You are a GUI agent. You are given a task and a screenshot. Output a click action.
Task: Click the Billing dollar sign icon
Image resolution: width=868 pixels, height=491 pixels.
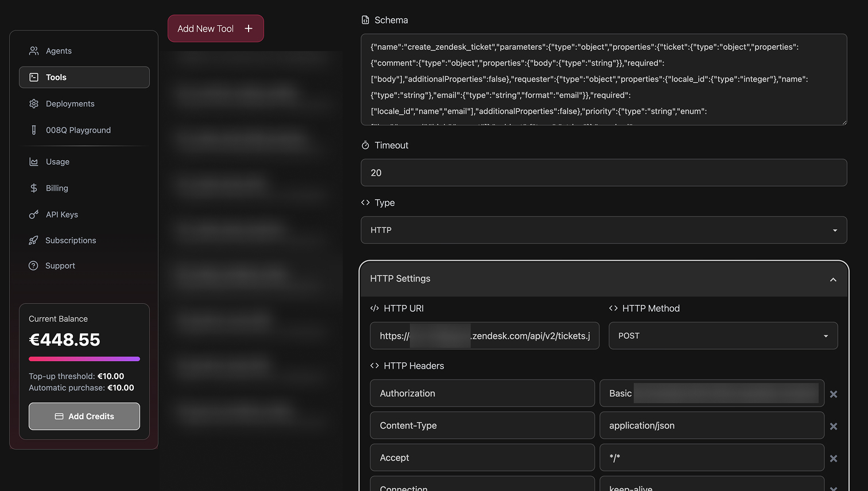click(x=34, y=188)
